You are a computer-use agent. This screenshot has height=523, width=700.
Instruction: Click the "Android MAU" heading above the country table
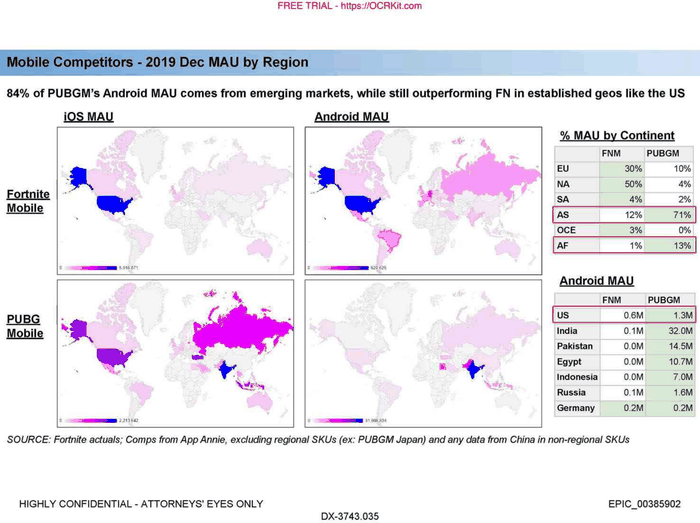[597, 281]
